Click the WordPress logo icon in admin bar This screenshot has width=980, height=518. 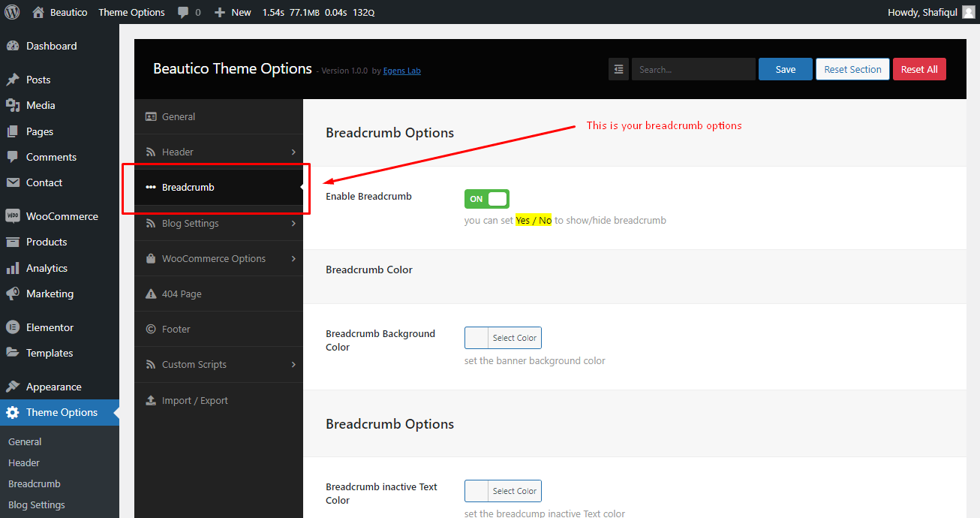click(12, 12)
